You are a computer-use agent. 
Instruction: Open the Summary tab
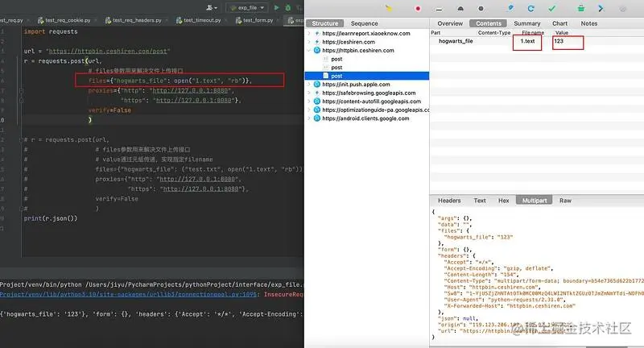[527, 23]
